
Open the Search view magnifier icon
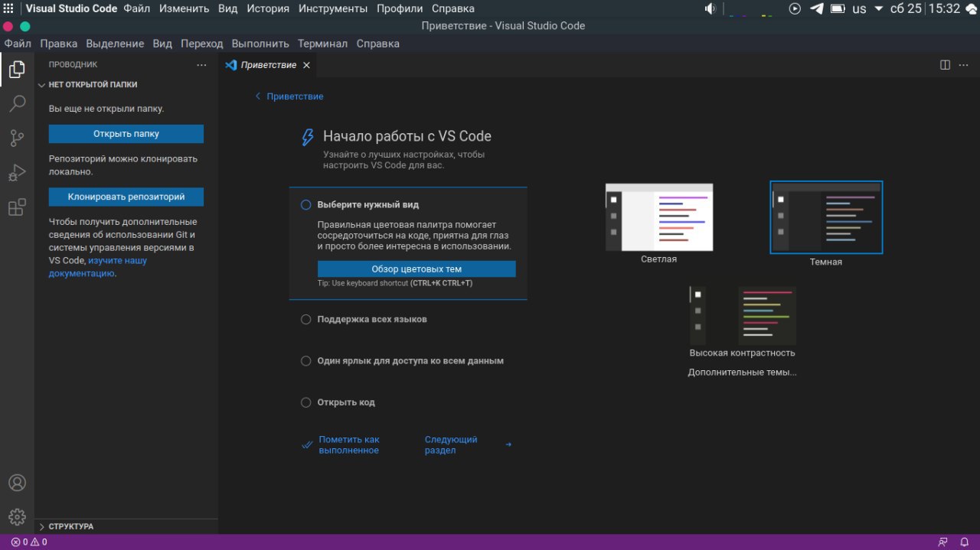tap(17, 103)
